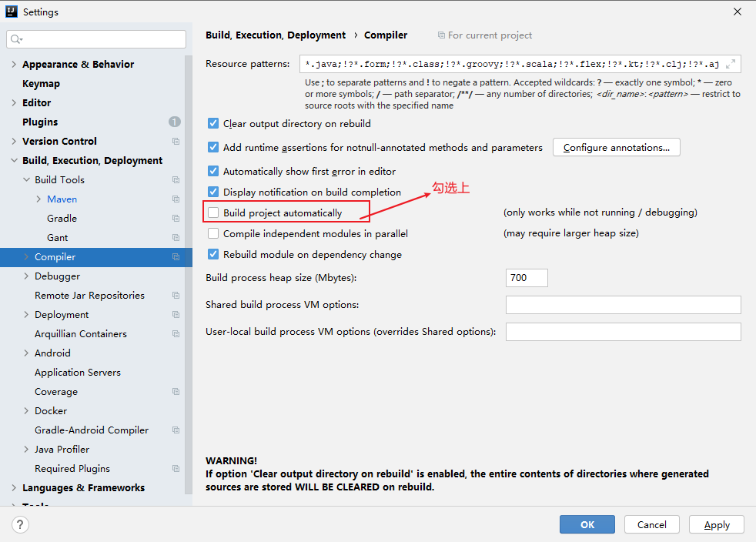Viewport: 756px width, 542px height.
Task: Expand the Appearance & Behavior section
Action: [14, 65]
